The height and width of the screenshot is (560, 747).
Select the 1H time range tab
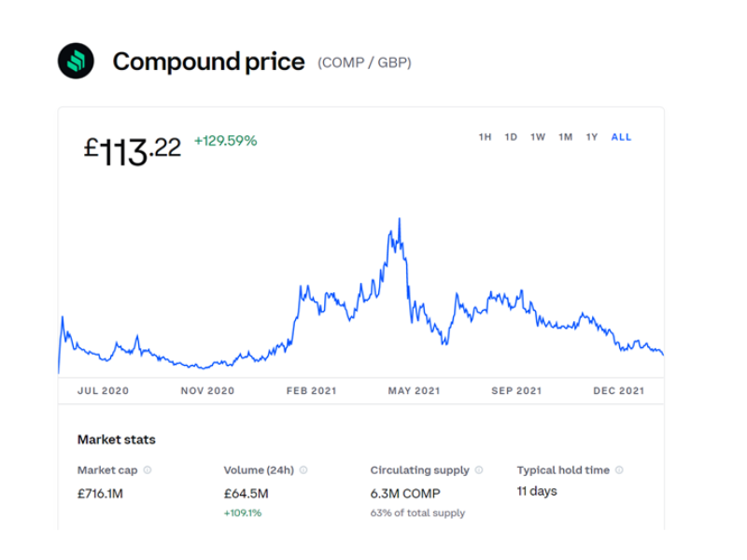485,136
